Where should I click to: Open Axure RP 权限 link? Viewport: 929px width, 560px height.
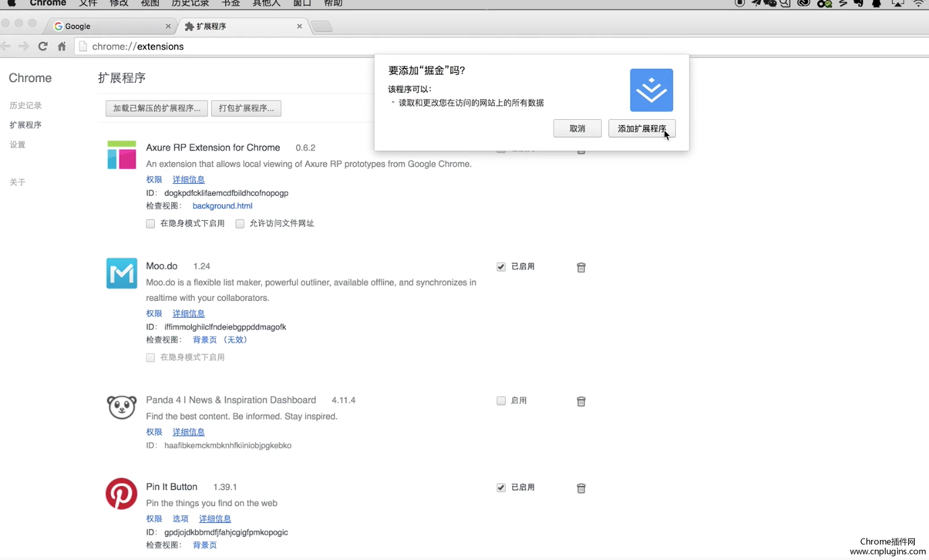click(154, 180)
